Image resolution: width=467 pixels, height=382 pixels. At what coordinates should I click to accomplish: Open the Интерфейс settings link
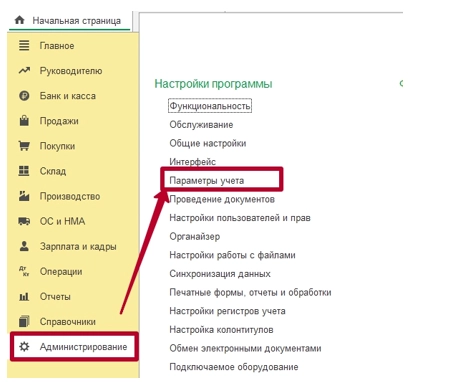(x=193, y=162)
